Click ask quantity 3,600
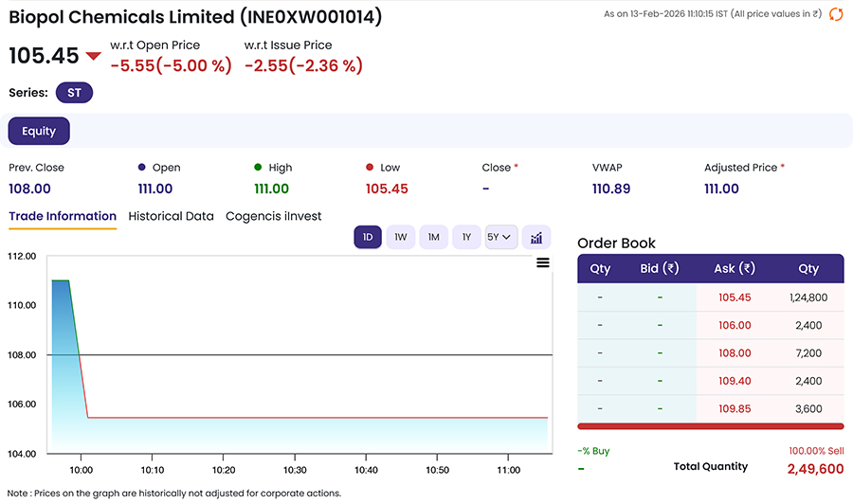 tap(808, 408)
